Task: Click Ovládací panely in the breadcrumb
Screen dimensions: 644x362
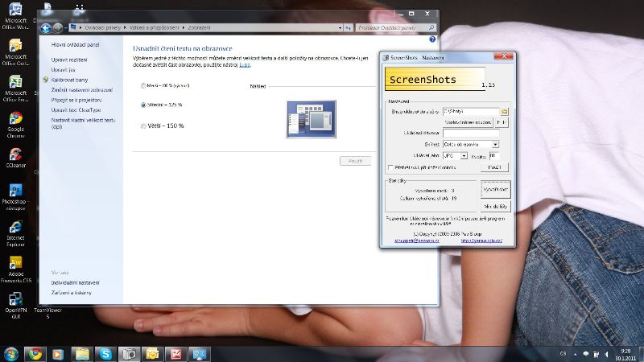Action: pyautogui.click(x=103, y=28)
